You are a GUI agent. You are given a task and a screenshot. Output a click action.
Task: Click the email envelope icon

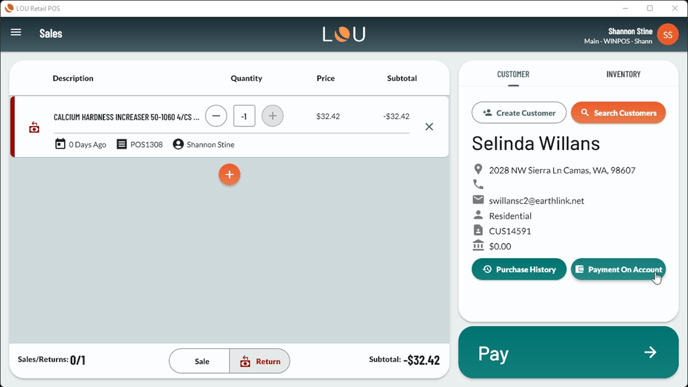pos(478,200)
